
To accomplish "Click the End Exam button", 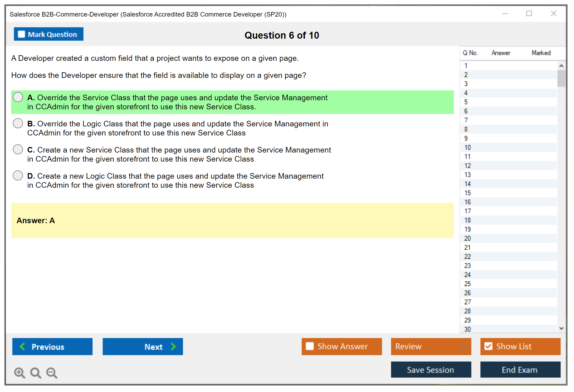I will 520,370.
